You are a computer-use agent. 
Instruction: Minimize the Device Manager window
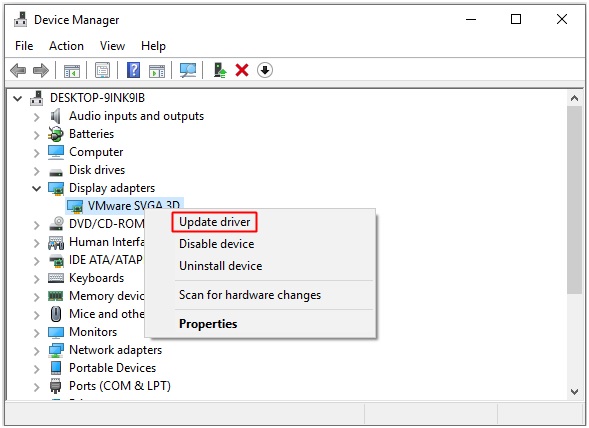pos(471,19)
